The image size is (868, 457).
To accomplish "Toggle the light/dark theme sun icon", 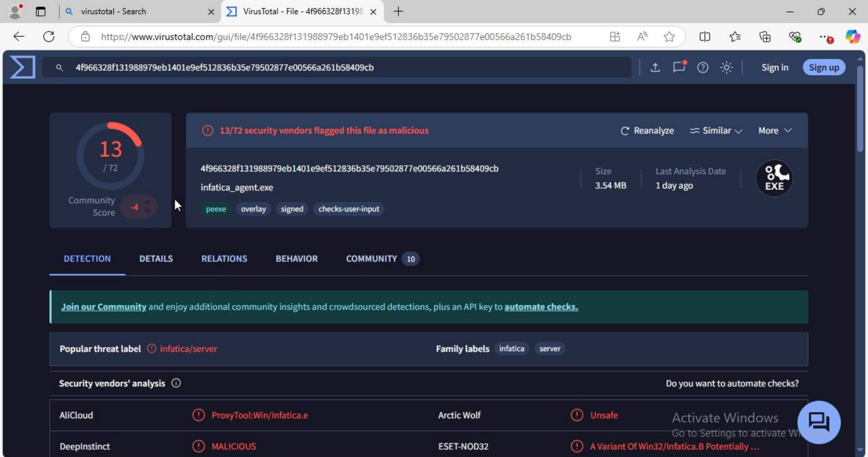I will [726, 67].
